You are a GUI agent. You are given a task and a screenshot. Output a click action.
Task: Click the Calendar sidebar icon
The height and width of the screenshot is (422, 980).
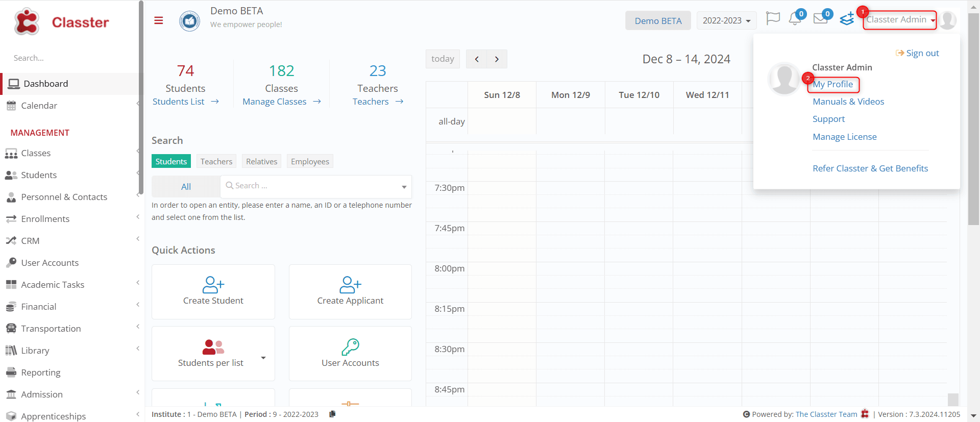click(x=11, y=106)
